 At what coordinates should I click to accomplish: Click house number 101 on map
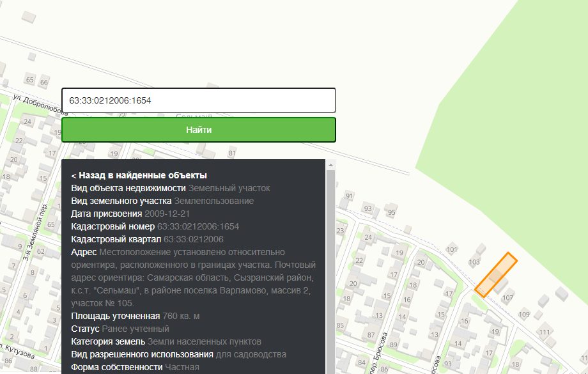click(x=452, y=249)
